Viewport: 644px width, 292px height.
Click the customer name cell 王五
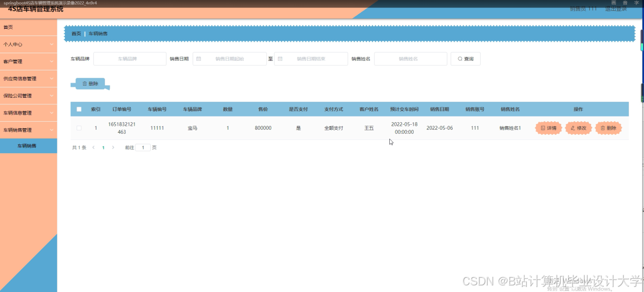click(369, 128)
